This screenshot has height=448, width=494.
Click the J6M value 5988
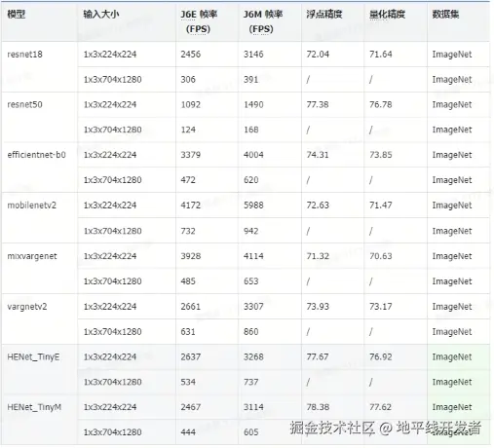click(x=253, y=205)
